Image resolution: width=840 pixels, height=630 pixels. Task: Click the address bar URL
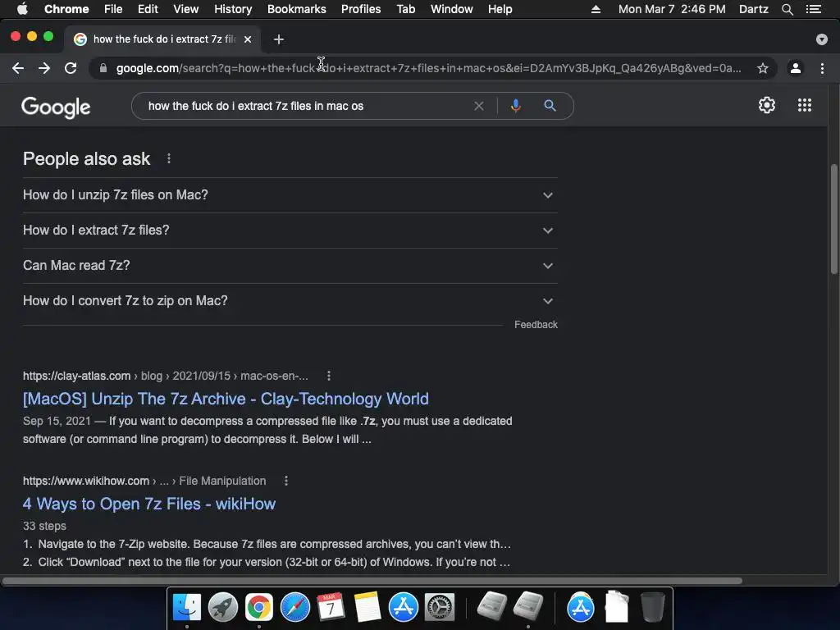(428, 68)
